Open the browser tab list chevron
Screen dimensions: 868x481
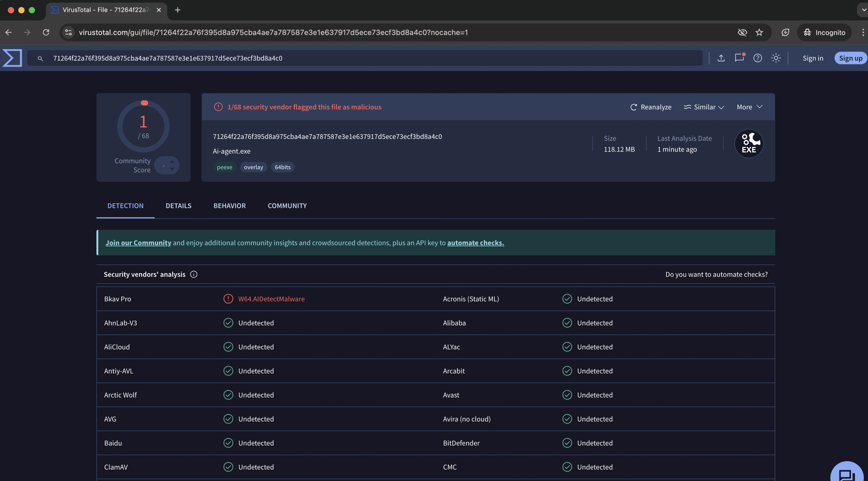[863, 10]
